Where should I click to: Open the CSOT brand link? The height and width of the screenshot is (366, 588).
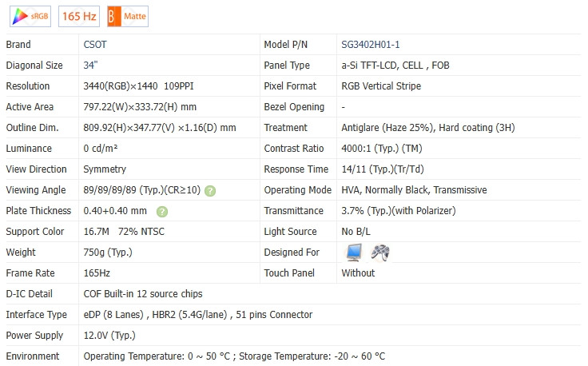(x=95, y=45)
